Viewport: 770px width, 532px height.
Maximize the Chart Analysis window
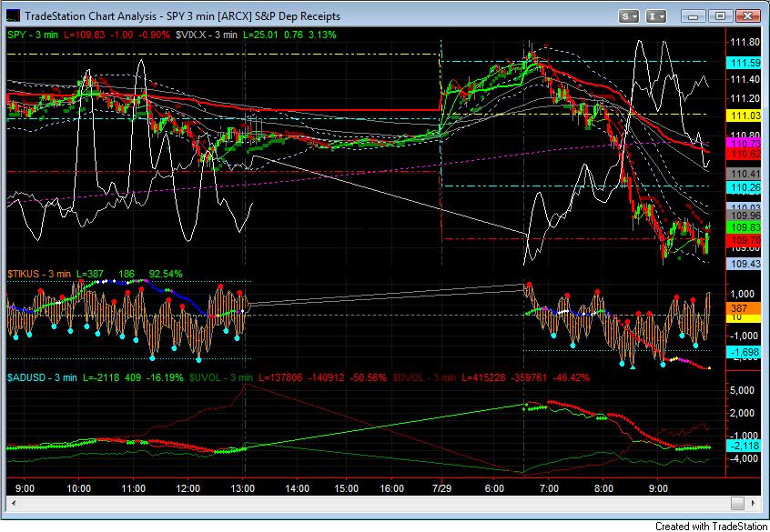720,16
